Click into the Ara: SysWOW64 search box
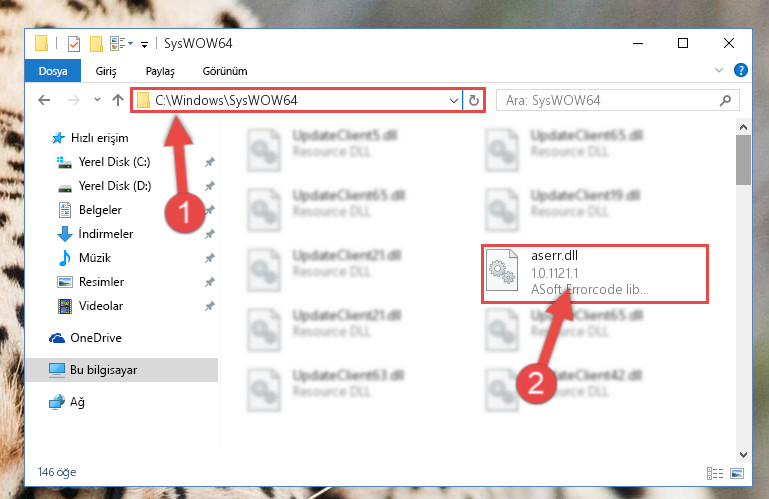 (610, 101)
